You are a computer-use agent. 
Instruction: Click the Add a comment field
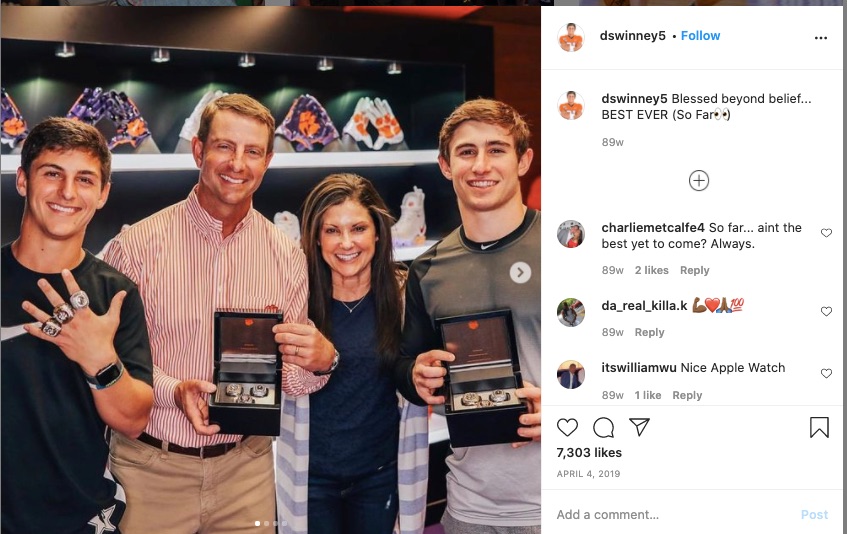click(675, 515)
